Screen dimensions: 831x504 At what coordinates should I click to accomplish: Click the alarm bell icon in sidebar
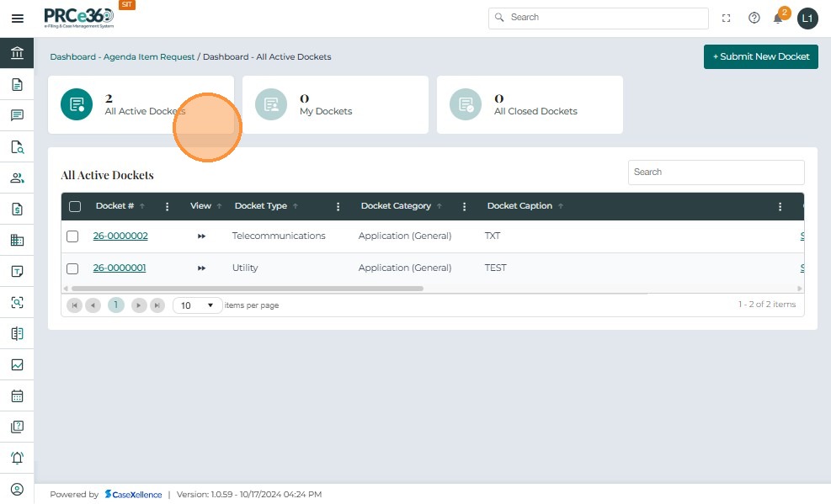[x=17, y=458]
